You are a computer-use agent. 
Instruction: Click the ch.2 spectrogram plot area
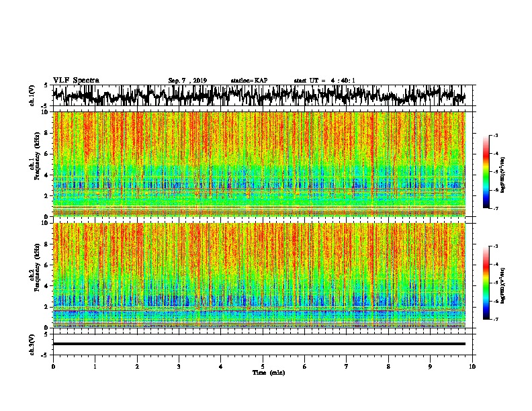click(259, 275)
